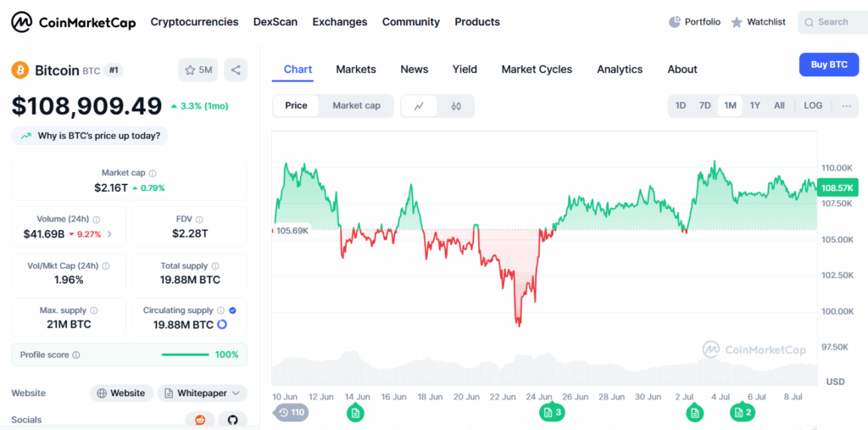Switch to the Markets tab
The height and width of the screenshot is (430, 868).
(356, 70)
